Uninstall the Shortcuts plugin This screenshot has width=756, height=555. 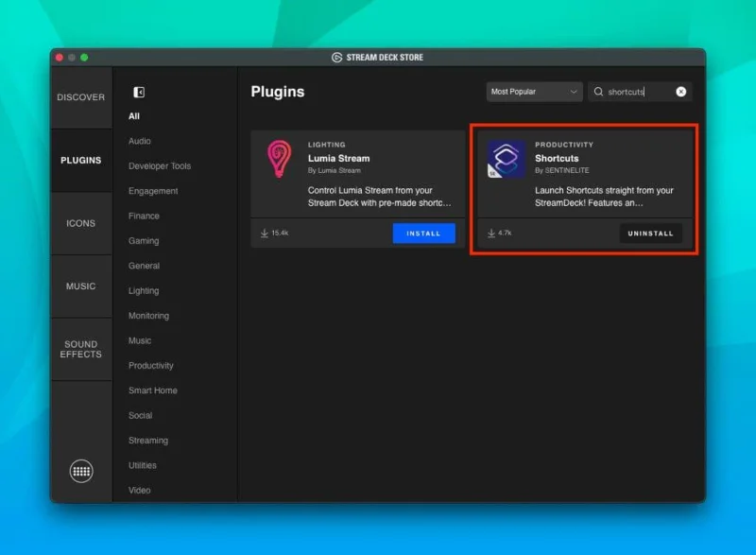(650, 234)
